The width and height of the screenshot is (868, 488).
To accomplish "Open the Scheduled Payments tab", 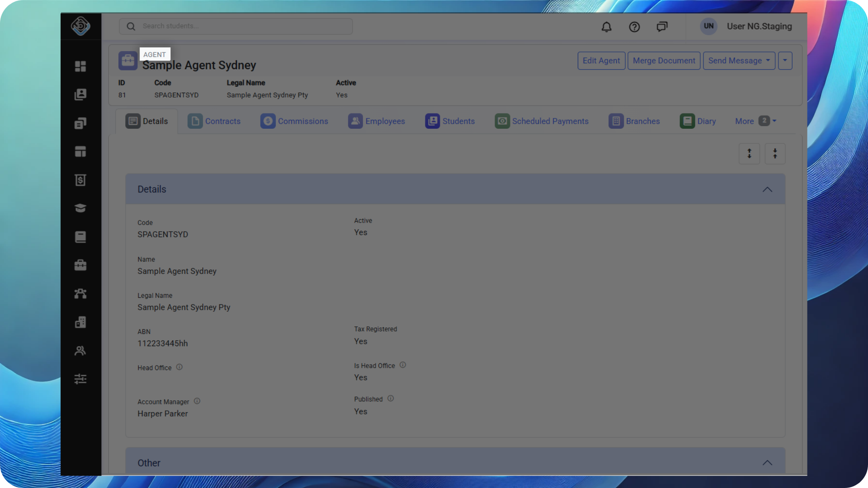I will click(x=542, y=121).
